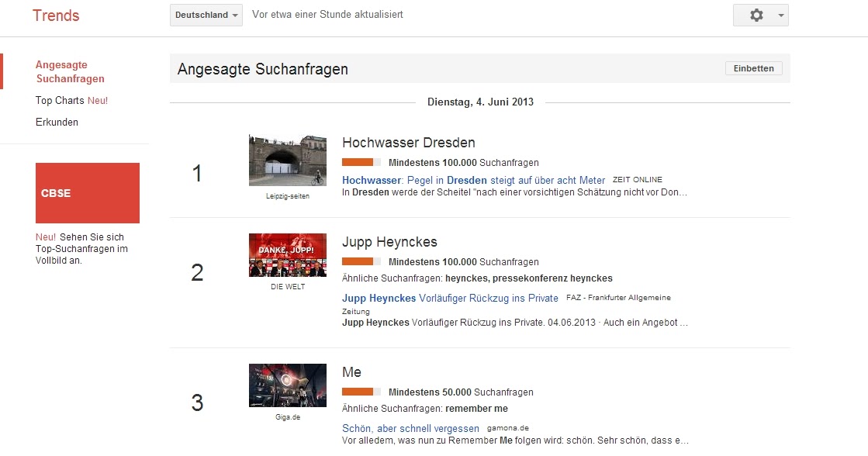The width and height of the screenshot is (868, 456).
Task: Click the Vor etwa einer Stunde aktualisiert text
Action: (327, 15)
